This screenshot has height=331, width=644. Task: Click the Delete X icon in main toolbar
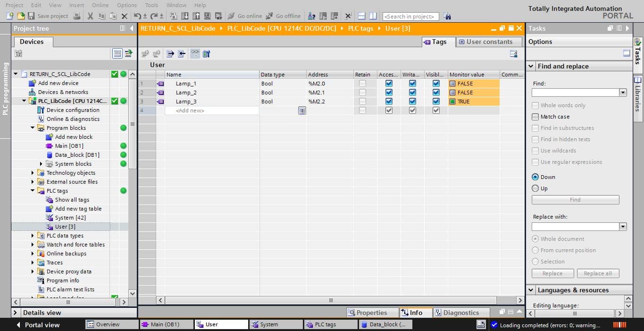(x=124, y=16)
